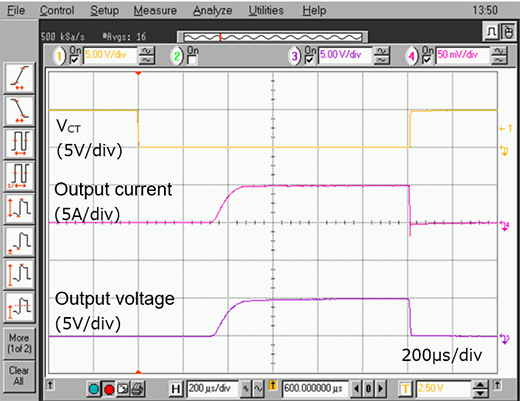Click the up arrow at bottom right corner
Screen dimensions: 520x401
click(x=497, y=385)
